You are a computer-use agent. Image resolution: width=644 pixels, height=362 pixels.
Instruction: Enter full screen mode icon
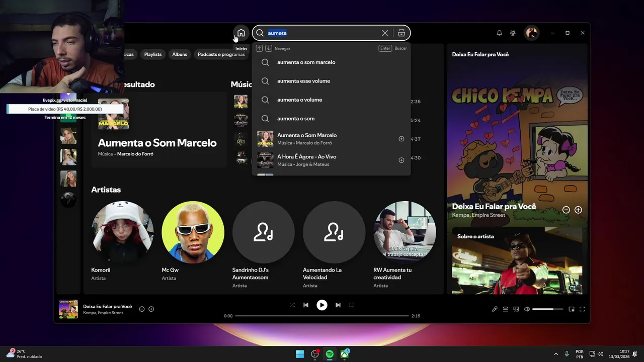pos(582,309)
